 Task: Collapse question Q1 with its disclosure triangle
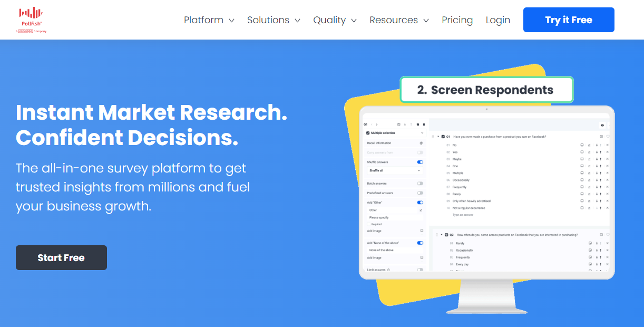438,136
